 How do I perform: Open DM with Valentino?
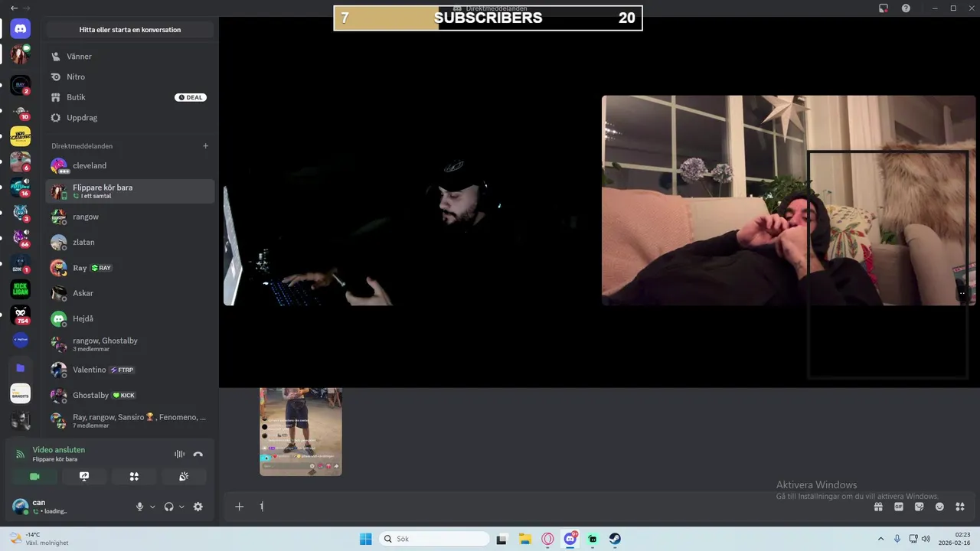130,370
